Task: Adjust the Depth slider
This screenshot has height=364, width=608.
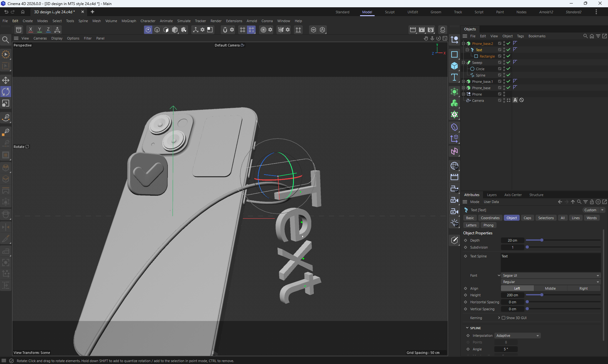Action: (x=542, y=240)
